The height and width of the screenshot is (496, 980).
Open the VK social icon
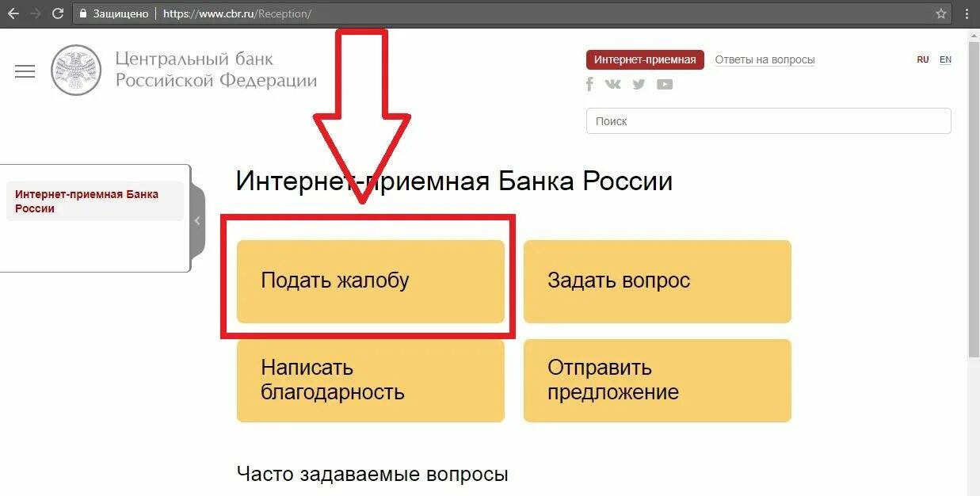click(612, 84)
